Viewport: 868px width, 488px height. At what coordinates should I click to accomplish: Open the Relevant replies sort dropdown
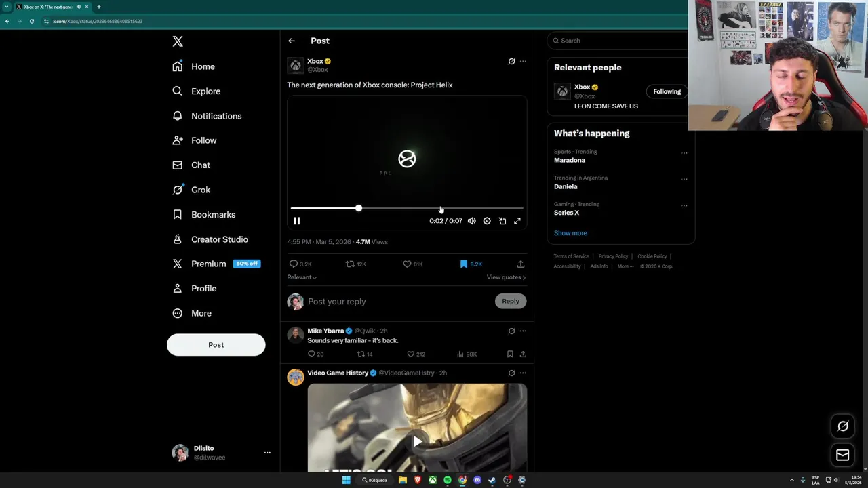(x=302, y=277)
